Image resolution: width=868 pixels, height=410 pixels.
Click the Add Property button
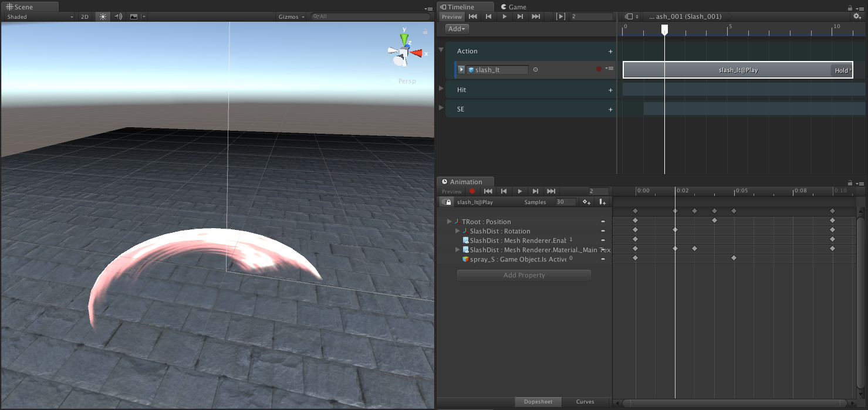coord(523,275)
